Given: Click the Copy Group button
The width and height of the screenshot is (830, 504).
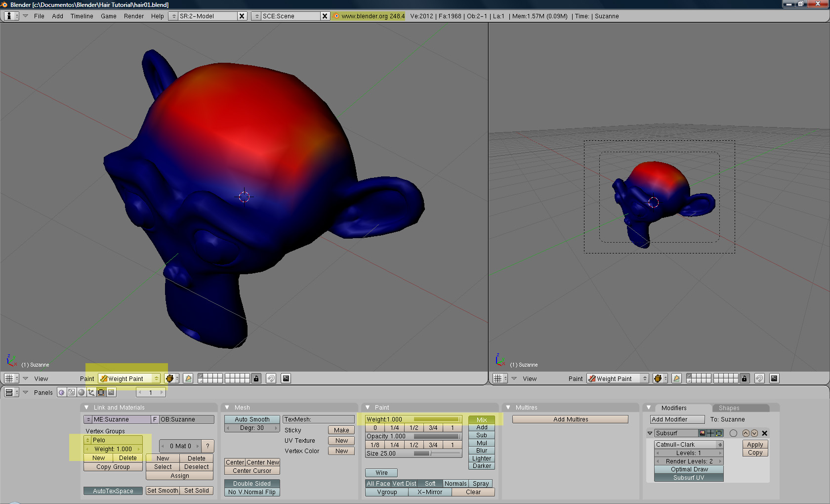Looking at the screenshot, I should point(113,467).
